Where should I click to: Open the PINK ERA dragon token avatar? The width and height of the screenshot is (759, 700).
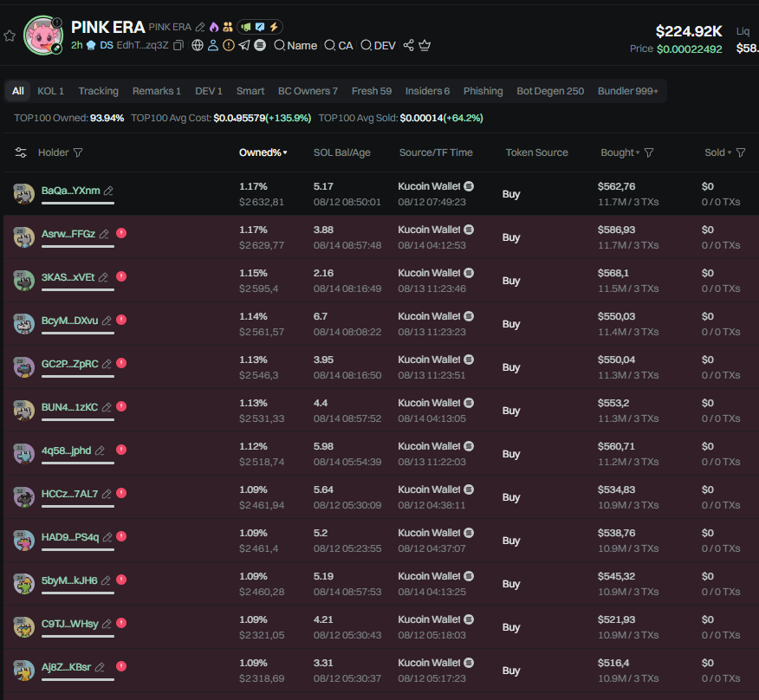[43, 36]
